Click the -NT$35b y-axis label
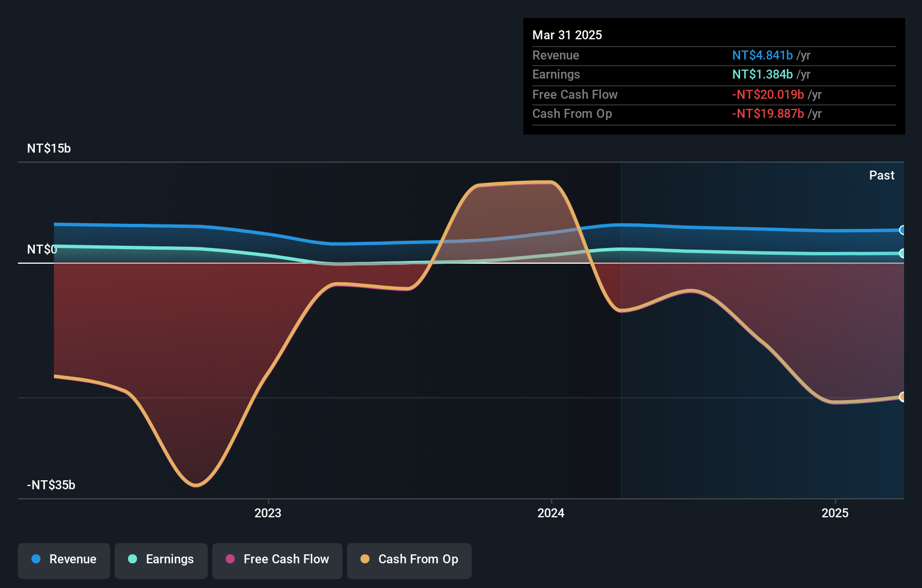The height and width of the screenshot is (588, 922). coord(51,485)
